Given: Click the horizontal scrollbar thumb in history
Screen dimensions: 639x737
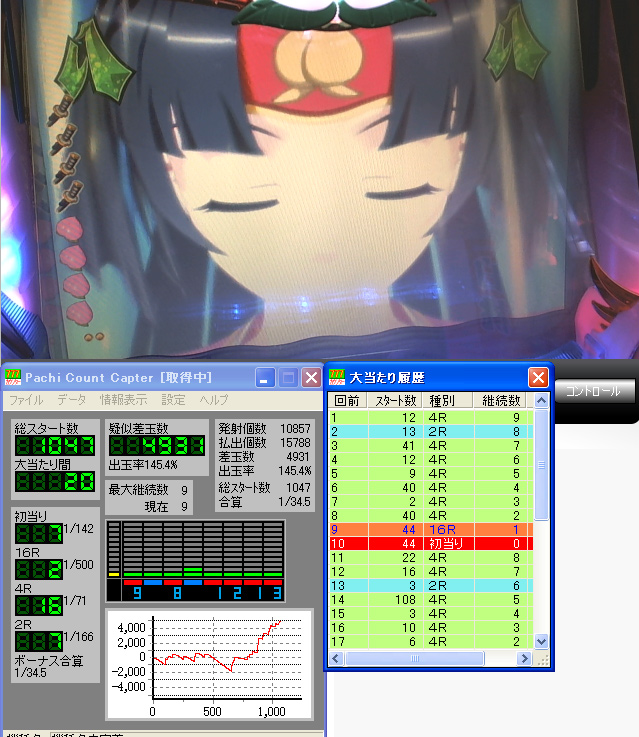Looking at the screenshot, I should tap(414, 659).
